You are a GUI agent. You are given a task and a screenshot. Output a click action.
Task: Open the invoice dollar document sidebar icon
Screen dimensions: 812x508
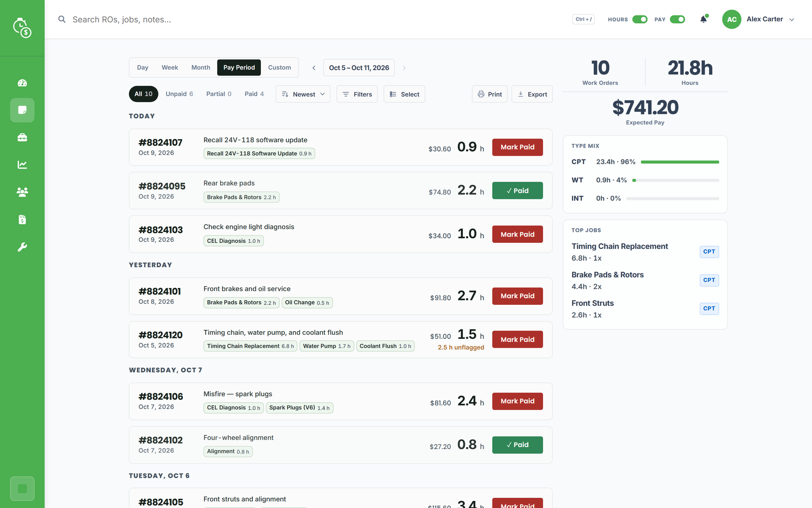pos(22,219)
